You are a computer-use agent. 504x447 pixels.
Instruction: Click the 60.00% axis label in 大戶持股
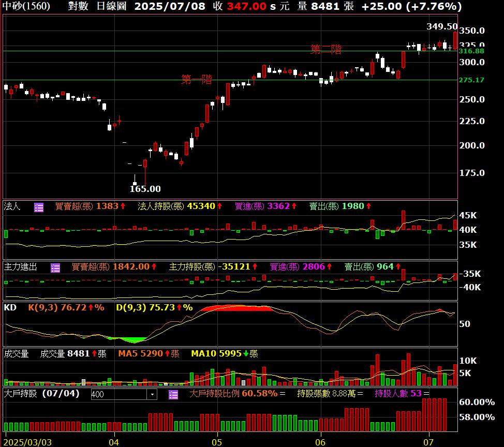click(x=477, y=402)
